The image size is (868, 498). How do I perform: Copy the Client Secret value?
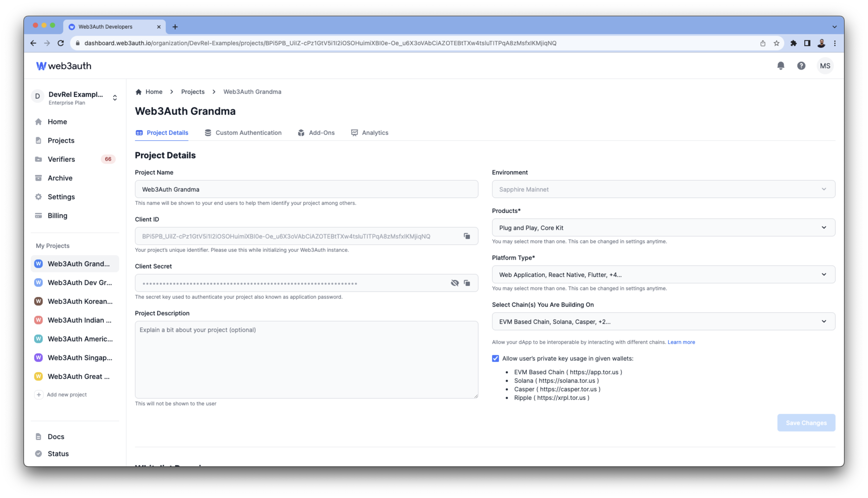click(x=466, y=283)
